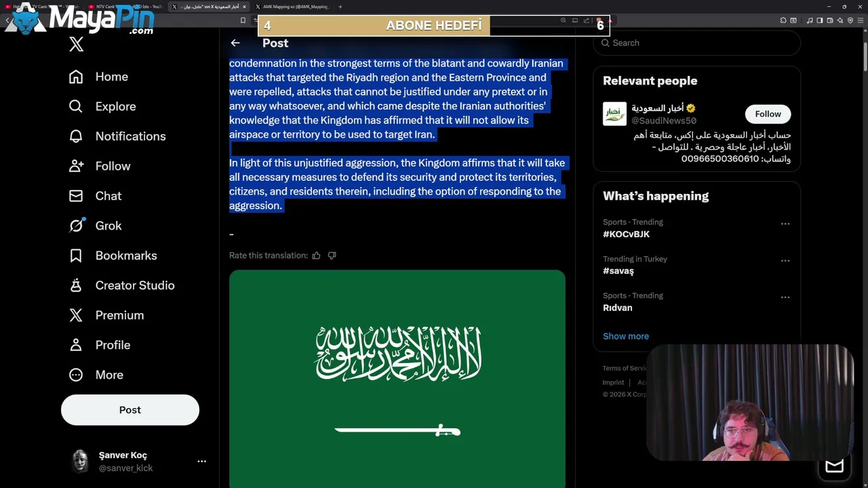This screenshot has width=868, height=488.
Task: Rate the translation with thumbs down
Action: tap(332, 256)
